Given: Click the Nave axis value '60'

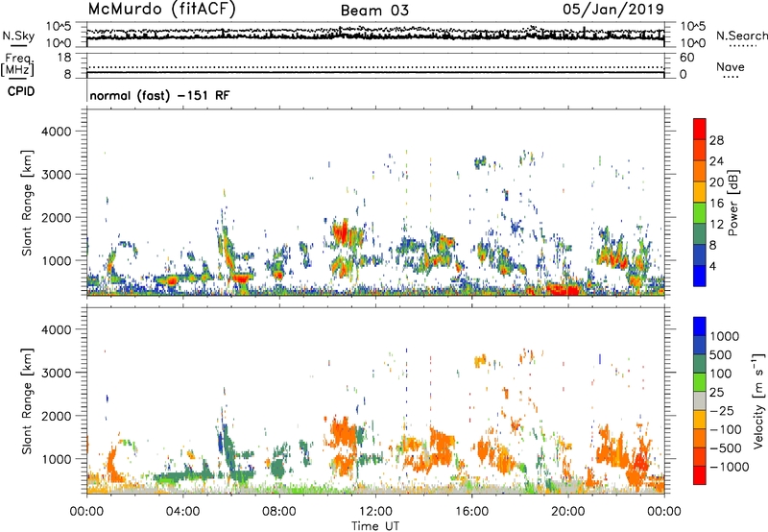Looking at the screenshot, I should tap(686, 58).
